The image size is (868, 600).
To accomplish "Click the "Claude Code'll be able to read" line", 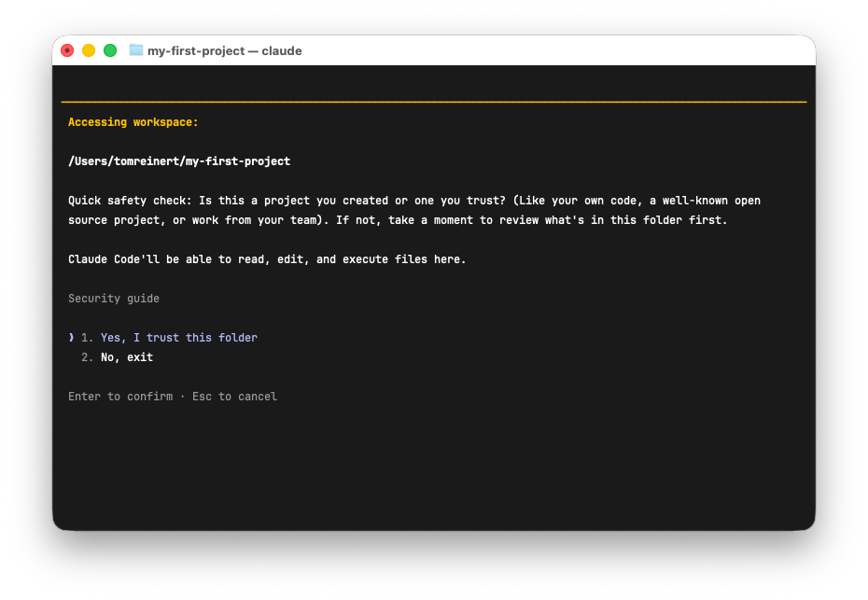I will click(x=267, y=259).
